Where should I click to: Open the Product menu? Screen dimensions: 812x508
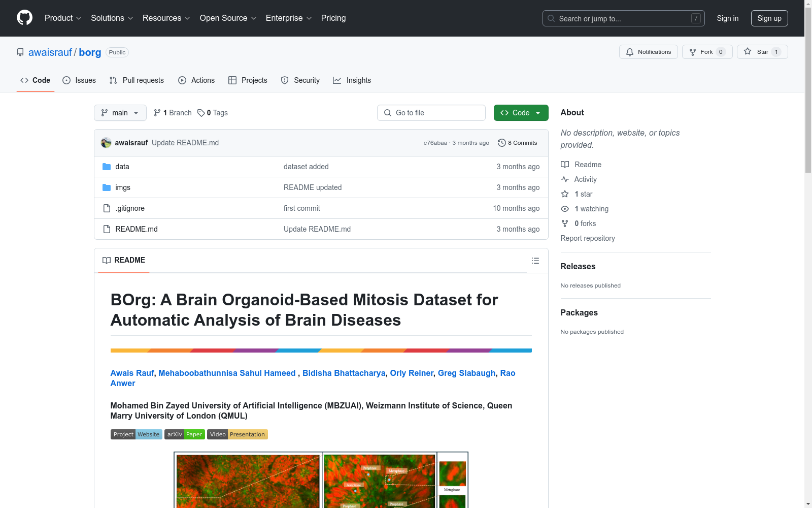[x=63, y=18]
